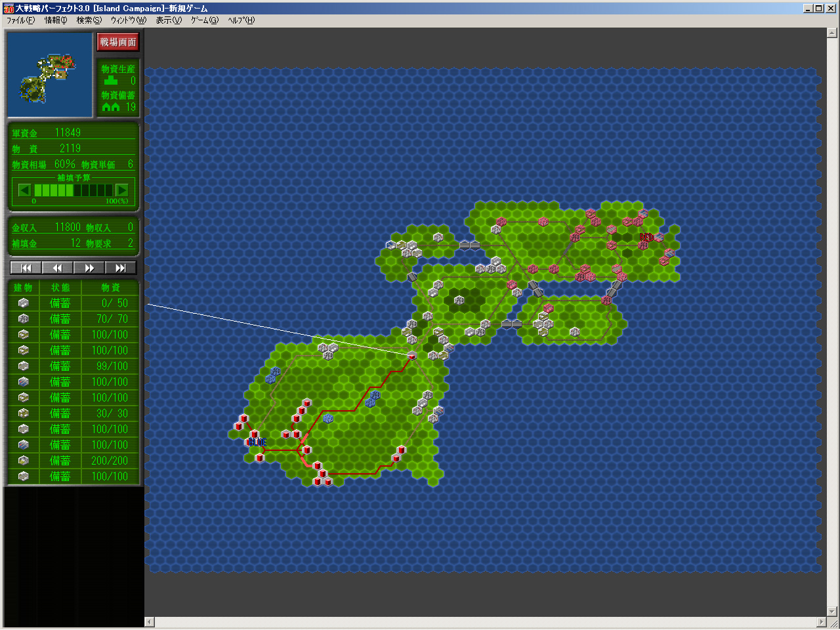Click the 物資単価 value 6
The image size is (840, 630).
131,164
